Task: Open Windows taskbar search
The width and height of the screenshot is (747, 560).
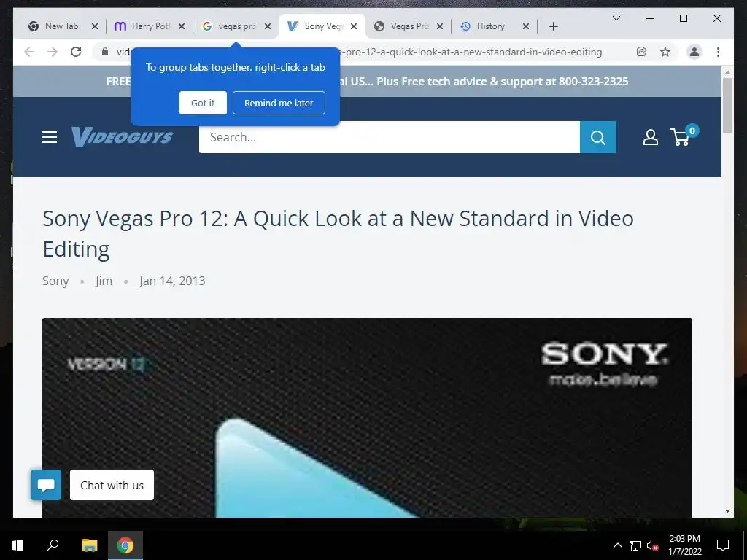Action: (x=53, y=545)
